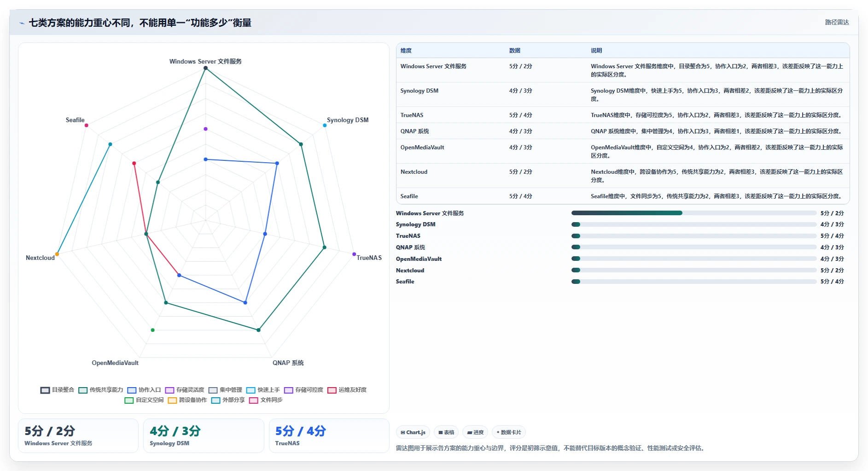Toggle the 运维友好度 legend item
Viewport: 868px width, 471px height.
click(347, 390)
